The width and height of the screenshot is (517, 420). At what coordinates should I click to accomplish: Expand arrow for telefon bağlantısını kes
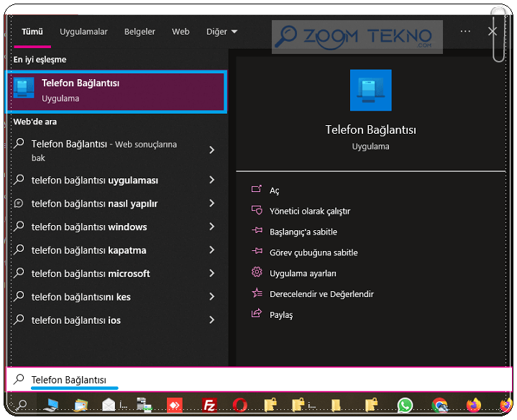(211, 296)
